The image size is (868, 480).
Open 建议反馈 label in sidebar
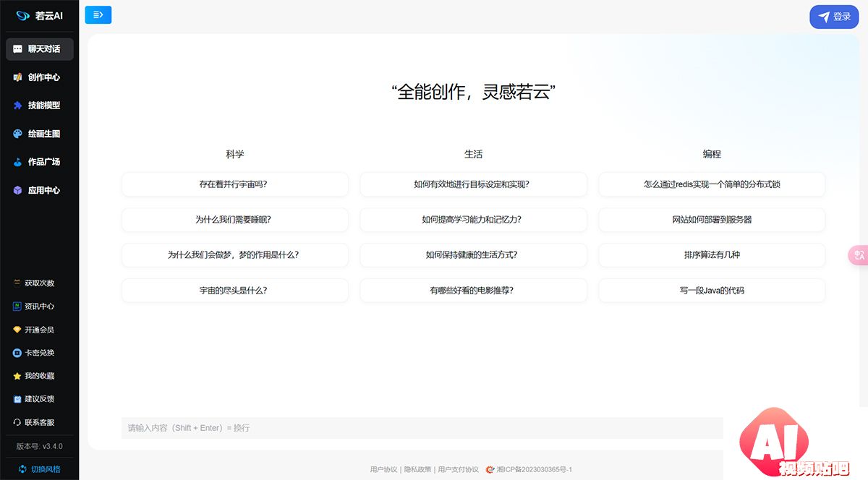coord(39,399)
